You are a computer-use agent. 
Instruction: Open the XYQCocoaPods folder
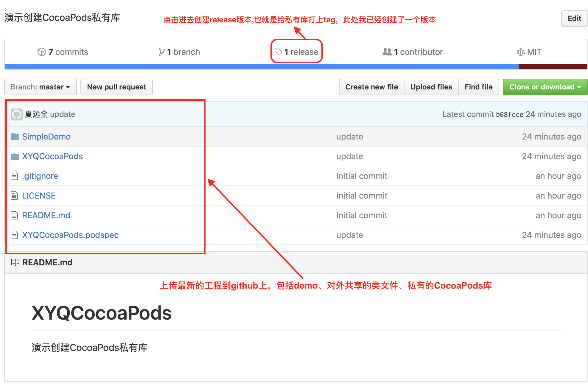tap(52, 156)
